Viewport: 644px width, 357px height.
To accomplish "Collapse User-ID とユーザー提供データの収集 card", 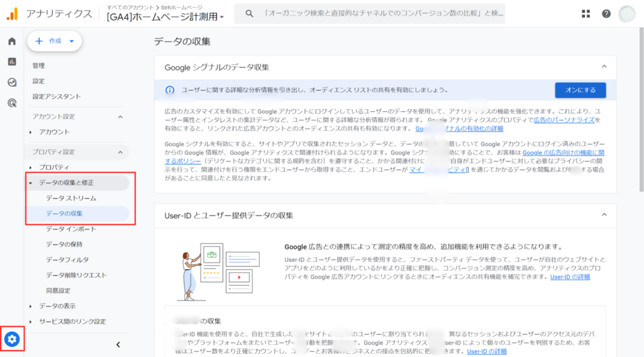I will 604,214.
